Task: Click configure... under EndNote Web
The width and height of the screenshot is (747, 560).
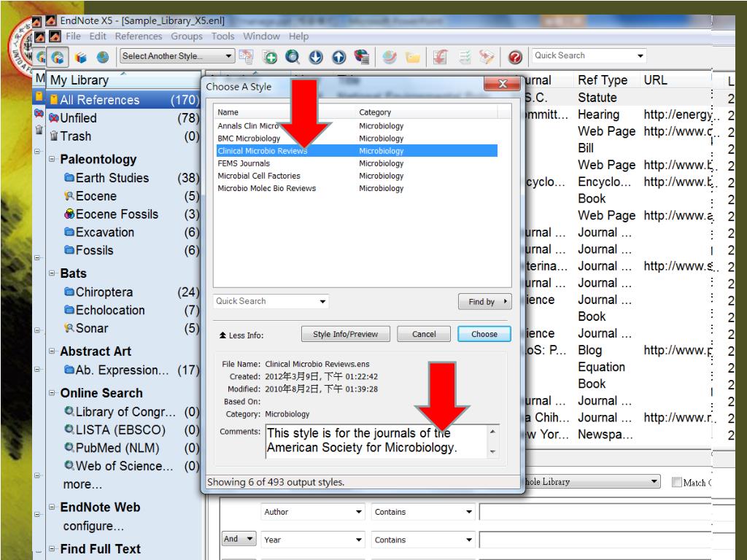Action: point(93,526)
